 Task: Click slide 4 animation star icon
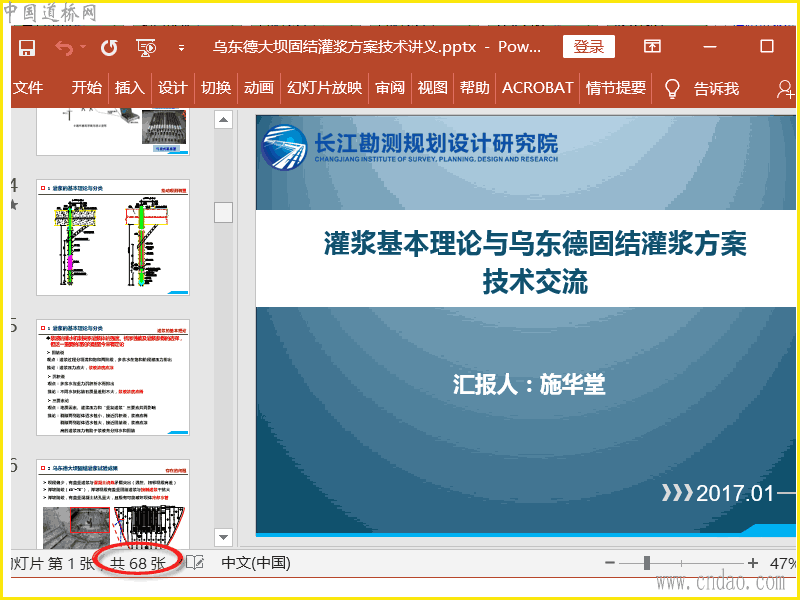(x=14, y=205)
